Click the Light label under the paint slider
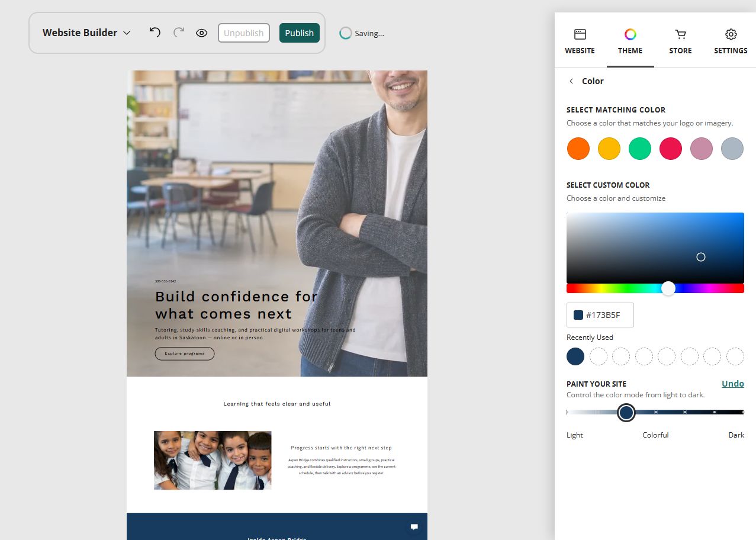The width and height of the screenshot is (756, 540). (x=575, y=435)
